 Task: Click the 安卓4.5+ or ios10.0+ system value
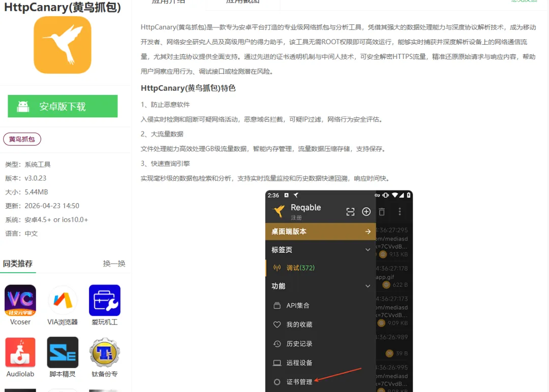[56, 219]
